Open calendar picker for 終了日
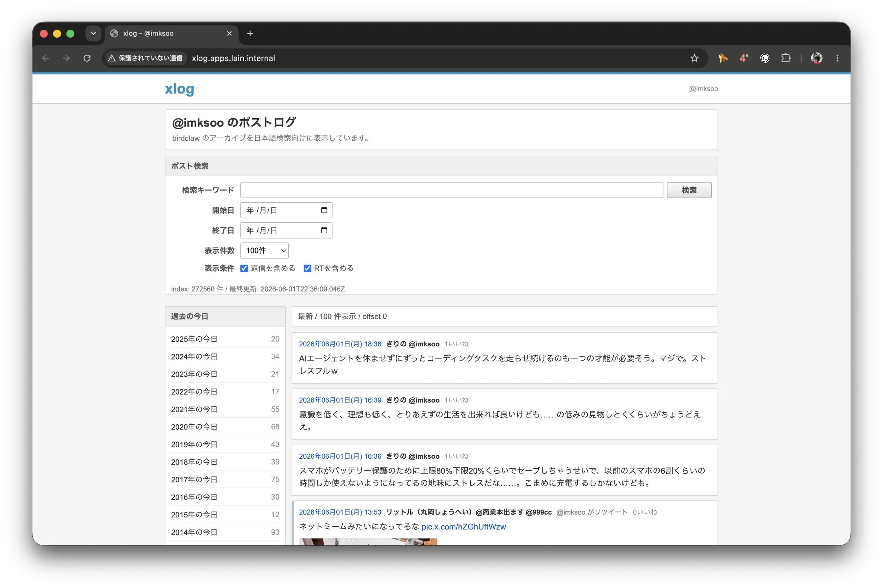 point(324,230)
